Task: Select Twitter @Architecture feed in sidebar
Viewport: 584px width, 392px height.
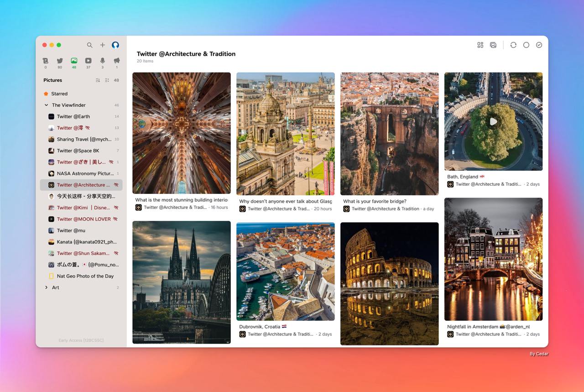Action: pyautogui.click(x=81, y=185)
